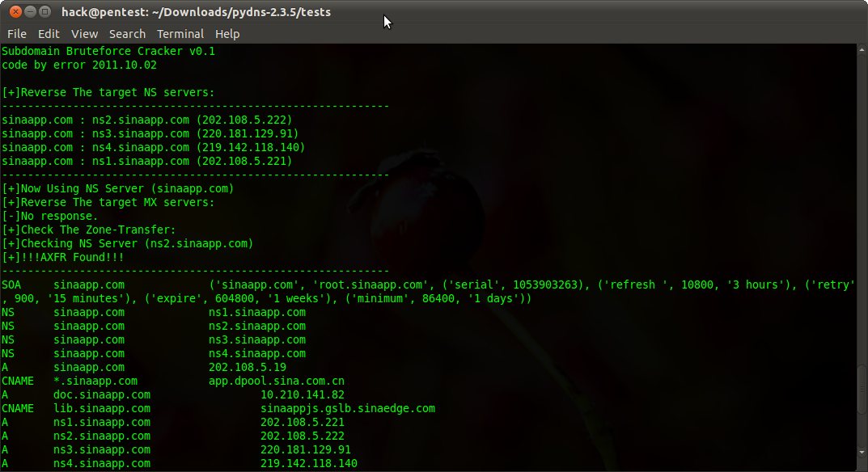This screenshot has height=472, width=868.
Task: Click doc.sinaapp.com record name
Action: (102, 394)
